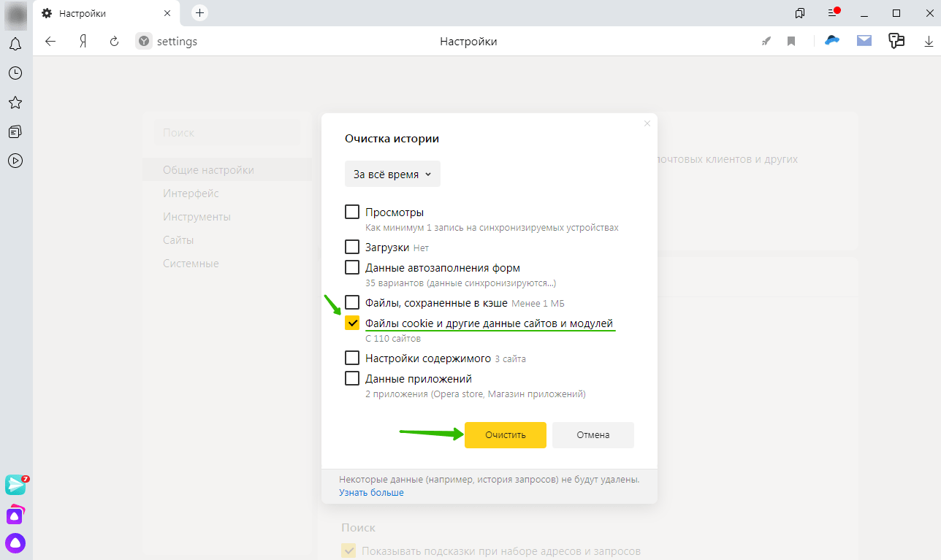Tick the Загрузки checkbox
This screenshot has width=941, height=560.
[352, 248]
